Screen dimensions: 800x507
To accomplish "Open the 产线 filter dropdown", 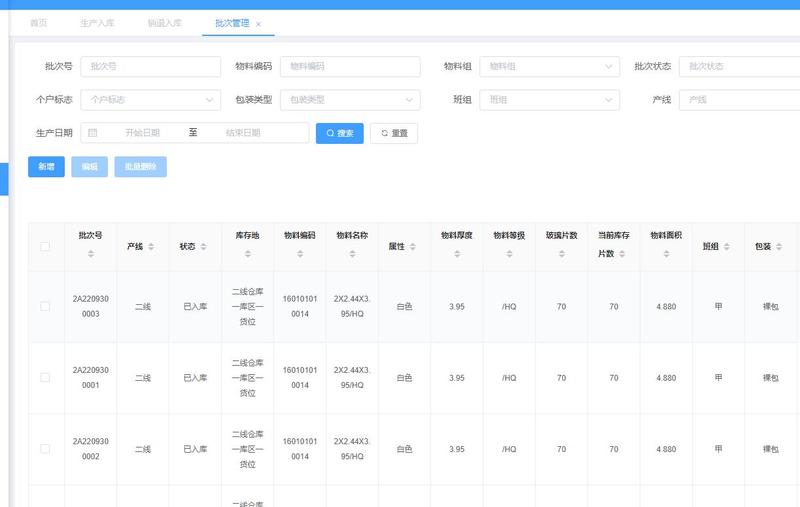I will pos(739,100).
